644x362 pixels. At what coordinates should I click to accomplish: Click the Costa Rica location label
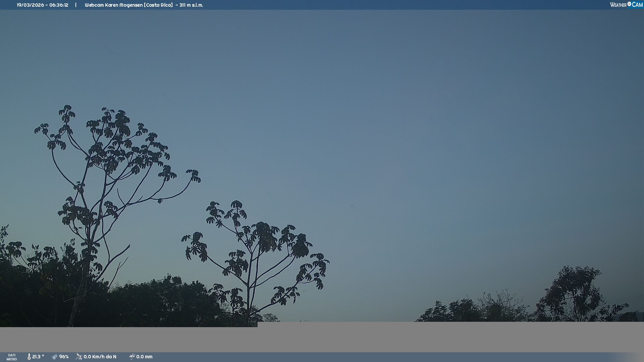coord(158,5)
